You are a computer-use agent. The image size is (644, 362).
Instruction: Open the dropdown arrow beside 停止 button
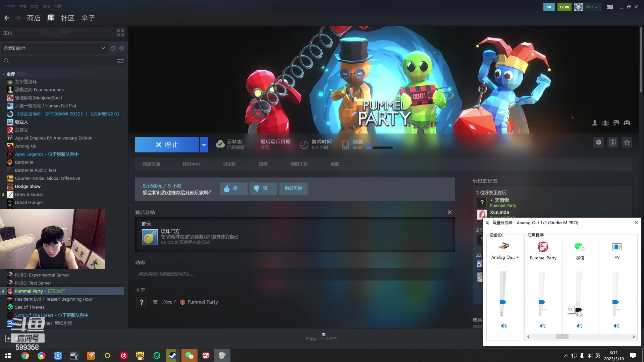(x=204, y=145)
